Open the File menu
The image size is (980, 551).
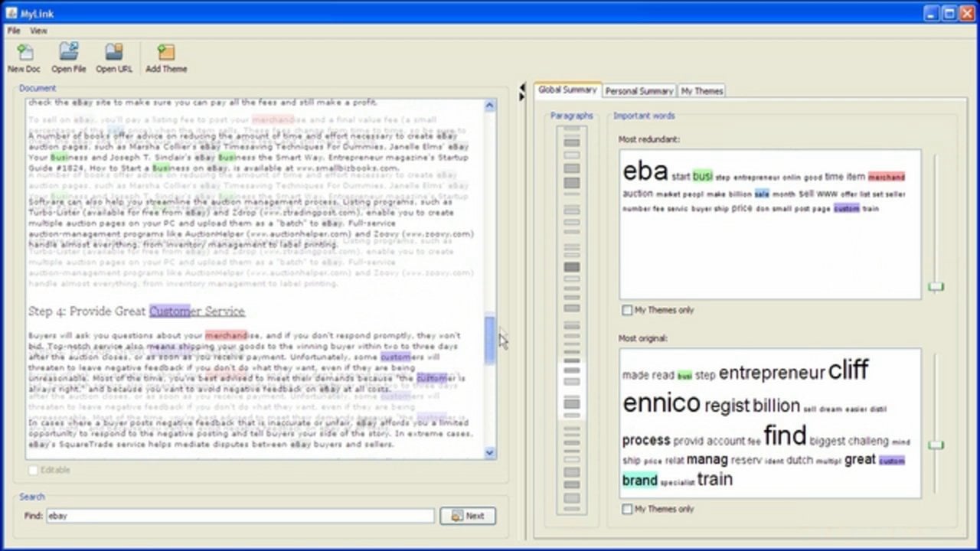coord(14,31)
